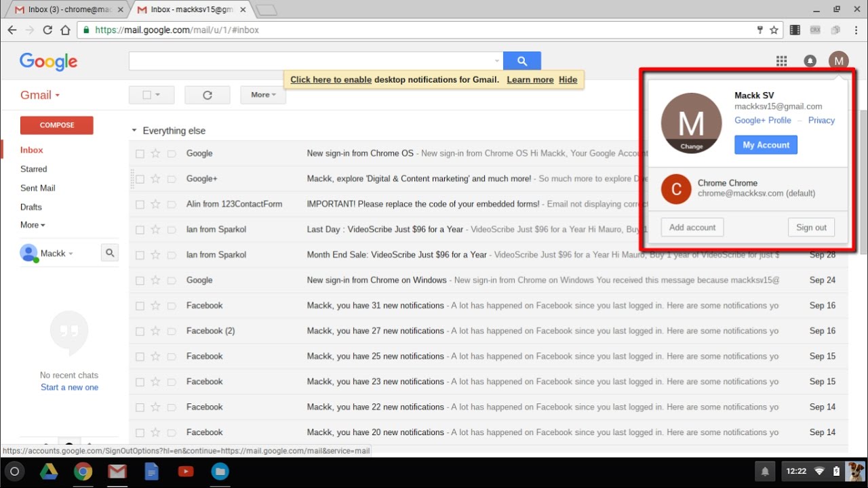868x488 pixels.
Task: Select checkbox for Google New sign-in Chrome OS email
Action: (140, 154)
